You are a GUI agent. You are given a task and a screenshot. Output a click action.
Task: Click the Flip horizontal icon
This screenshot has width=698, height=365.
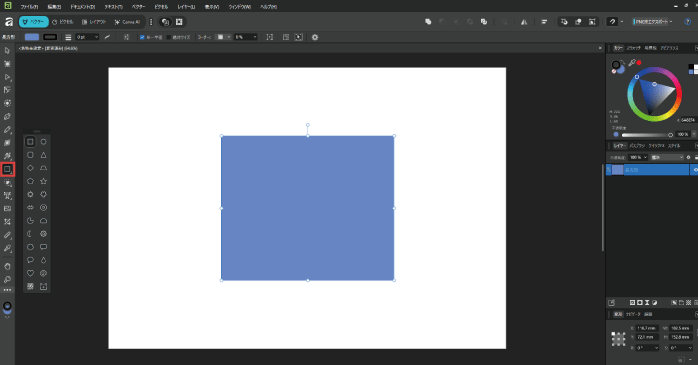[x=524, y=22]
